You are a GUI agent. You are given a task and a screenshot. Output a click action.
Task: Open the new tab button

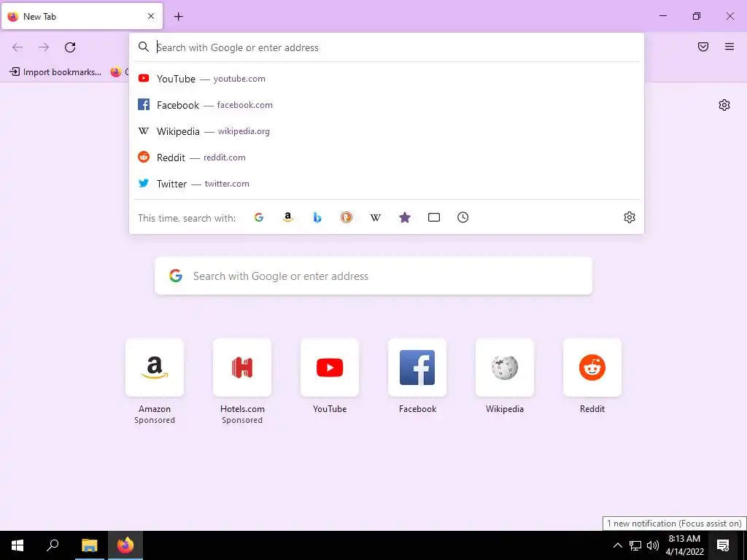(x=178, y=17)
